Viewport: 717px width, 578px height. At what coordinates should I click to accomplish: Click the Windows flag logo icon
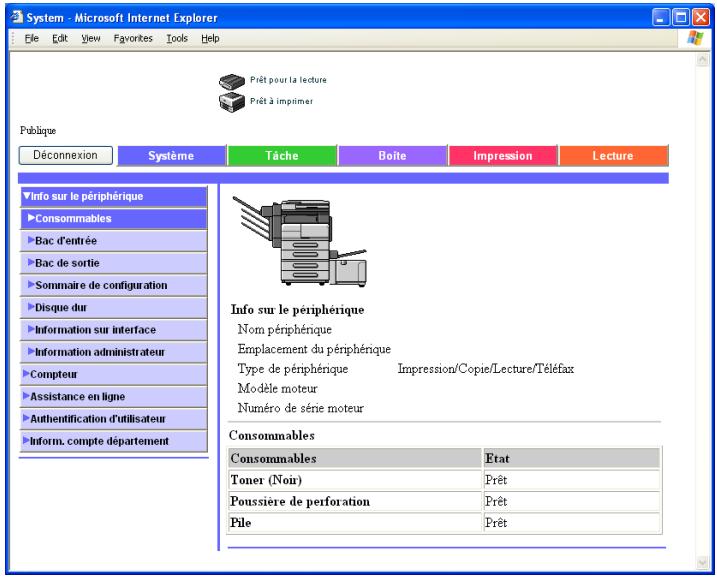click(695, 38)
